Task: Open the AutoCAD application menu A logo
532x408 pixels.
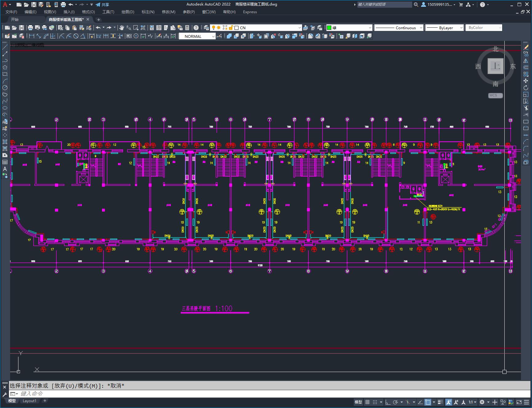Action: (x=5, y=4)
